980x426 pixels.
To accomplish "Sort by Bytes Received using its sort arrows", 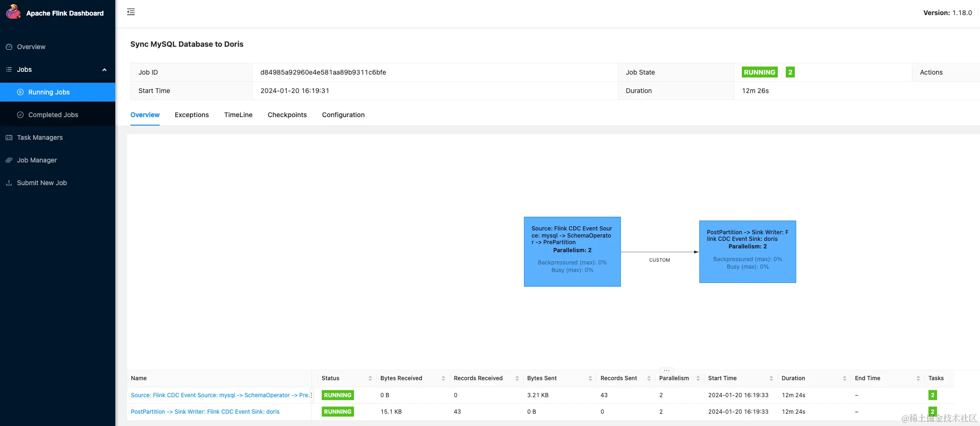I will pyautogui.click(x=443, y=378).
